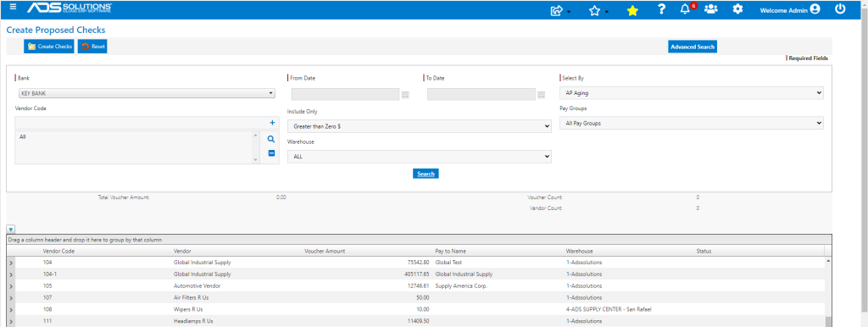Open the Warehouse dropdown
This screenshot has height=327, width=868.
[x=419, y=157]
